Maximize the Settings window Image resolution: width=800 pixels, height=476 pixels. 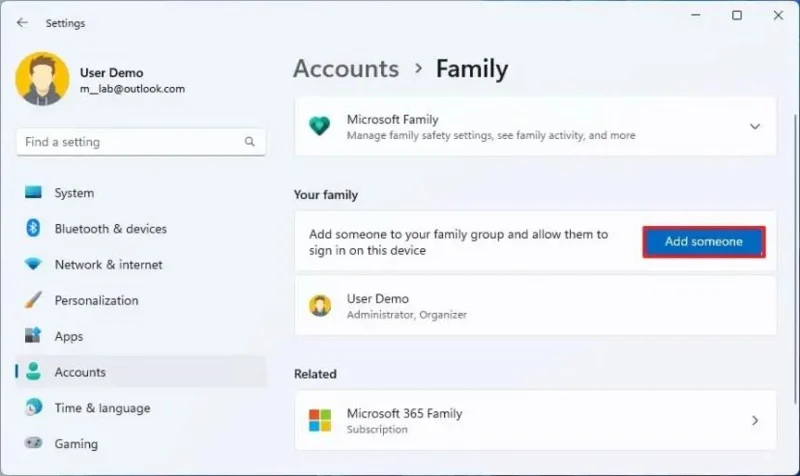[737, 15]
